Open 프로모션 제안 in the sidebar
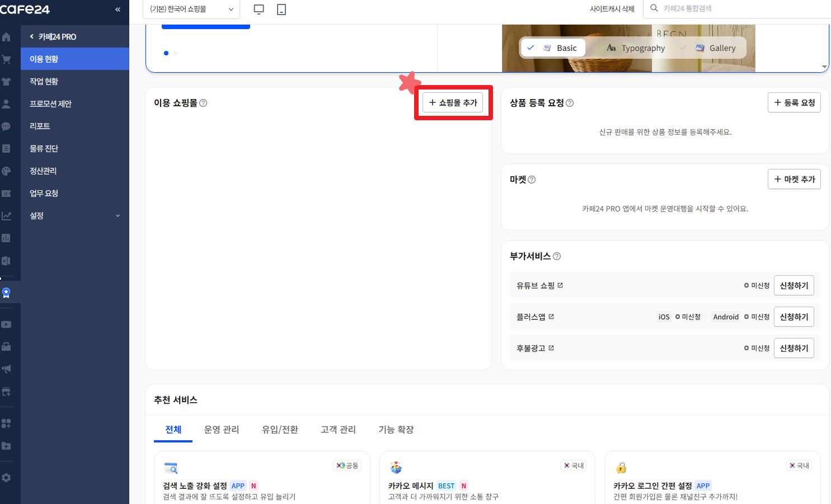The image size is (831, 504). pyautogui.click(x=75, y=103)
